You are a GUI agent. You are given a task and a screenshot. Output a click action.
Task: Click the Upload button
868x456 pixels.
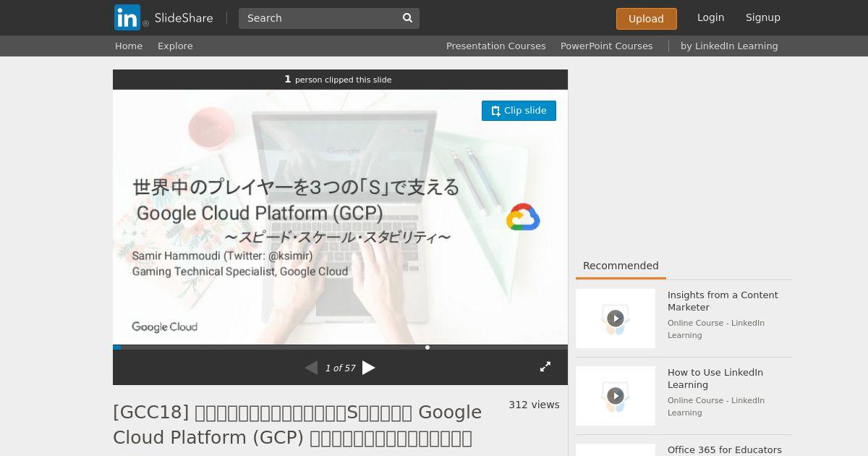coord(646,19)
